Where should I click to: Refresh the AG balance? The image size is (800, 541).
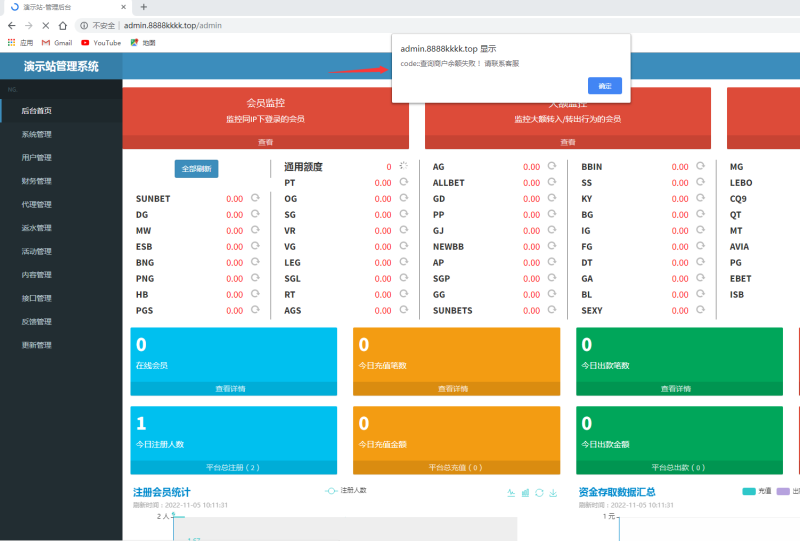tap(552, 166)
